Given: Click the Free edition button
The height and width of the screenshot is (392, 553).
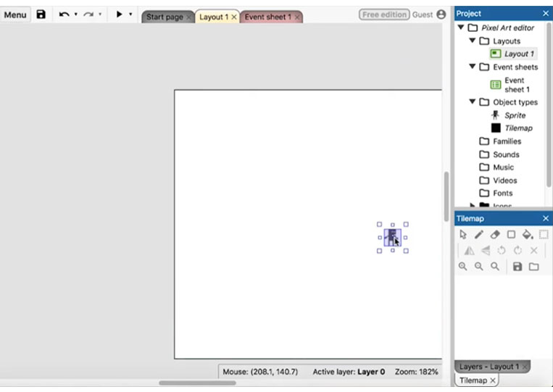Looking at the screenshot, I should [x=384, y=14].
